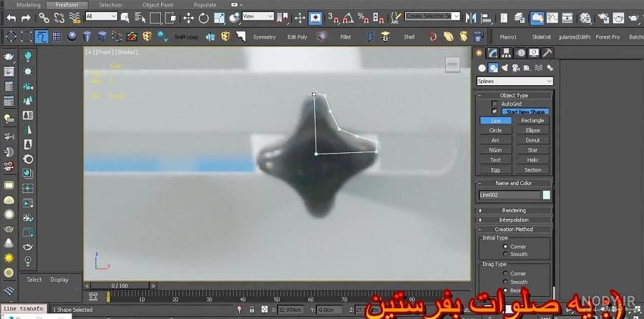The image size is (644, 319).
Task: Enable the AutoGrid checkbox
Action: (494, 104)
